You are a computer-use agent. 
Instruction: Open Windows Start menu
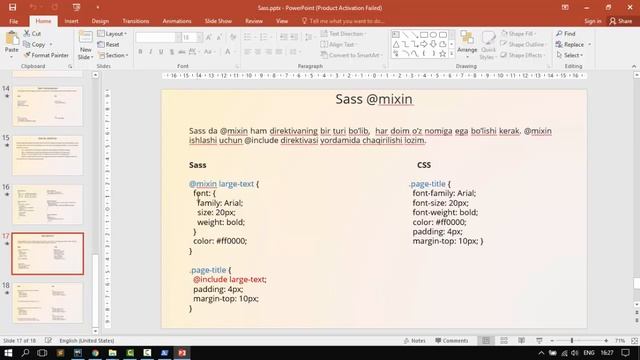[8, 353]
